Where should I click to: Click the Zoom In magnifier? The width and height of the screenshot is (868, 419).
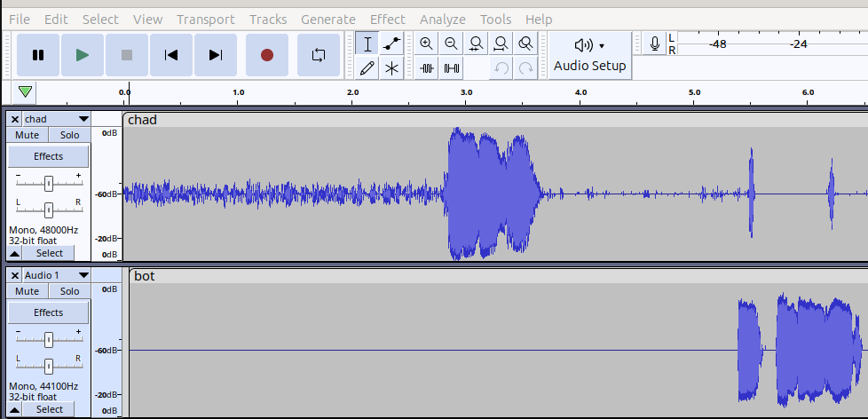tap(427, 43)
